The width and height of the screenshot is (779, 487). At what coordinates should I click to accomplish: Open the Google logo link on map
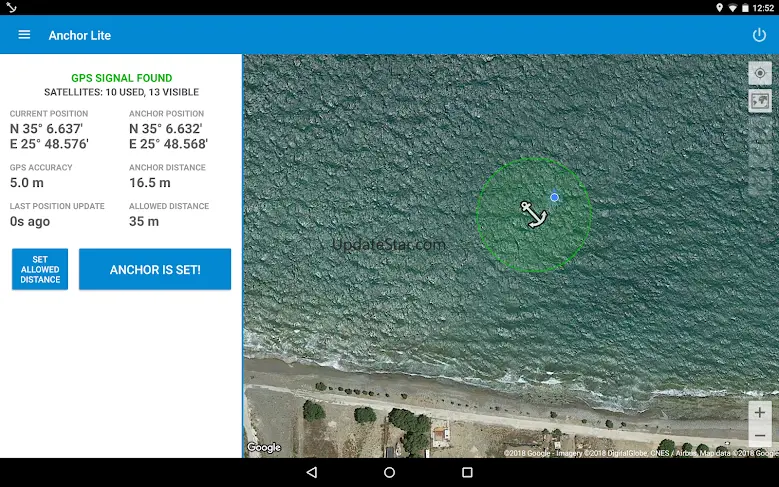point(264,448)
